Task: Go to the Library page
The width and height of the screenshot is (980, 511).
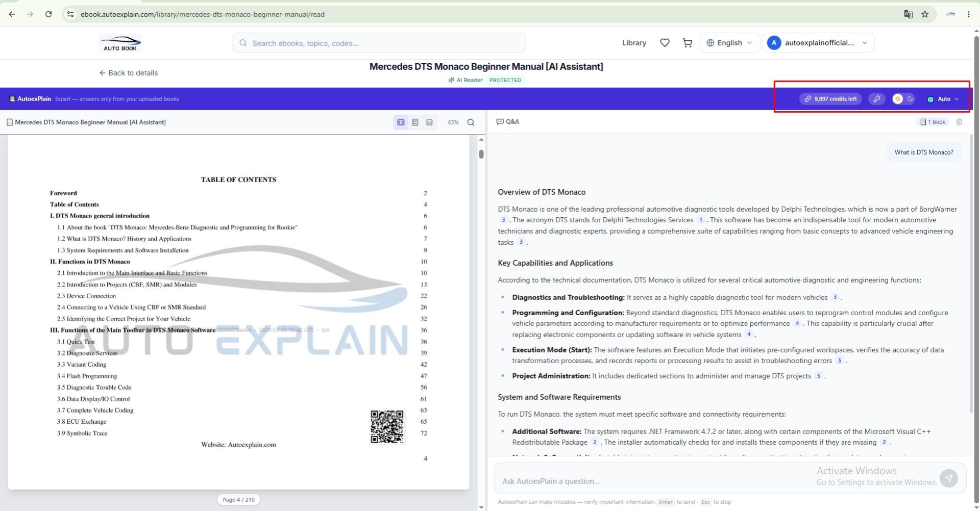Action: pyautogui.click(x=634, y=43)
